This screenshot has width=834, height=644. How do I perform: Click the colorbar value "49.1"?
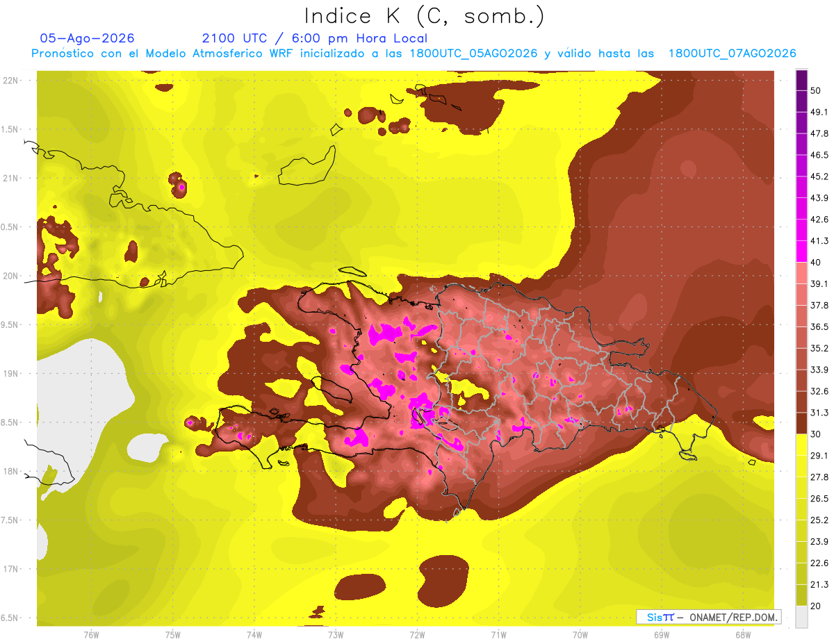click(x=819, y=113)
